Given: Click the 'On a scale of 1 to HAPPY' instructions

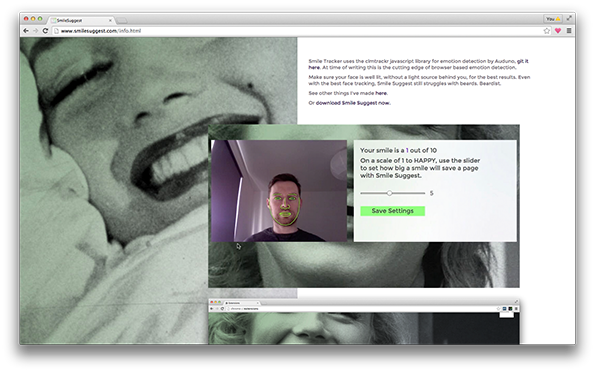Looking at the screenshot, I should 420,168.
